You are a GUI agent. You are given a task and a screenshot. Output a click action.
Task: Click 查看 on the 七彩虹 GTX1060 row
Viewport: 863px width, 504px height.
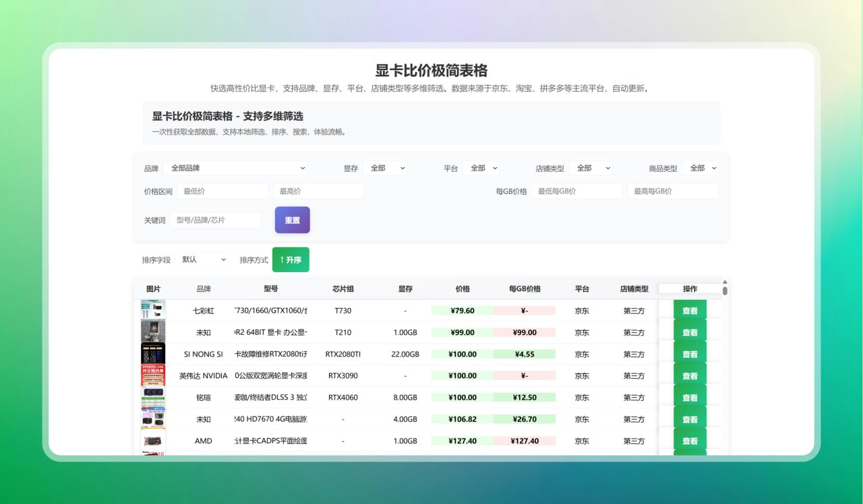point(689,310)
